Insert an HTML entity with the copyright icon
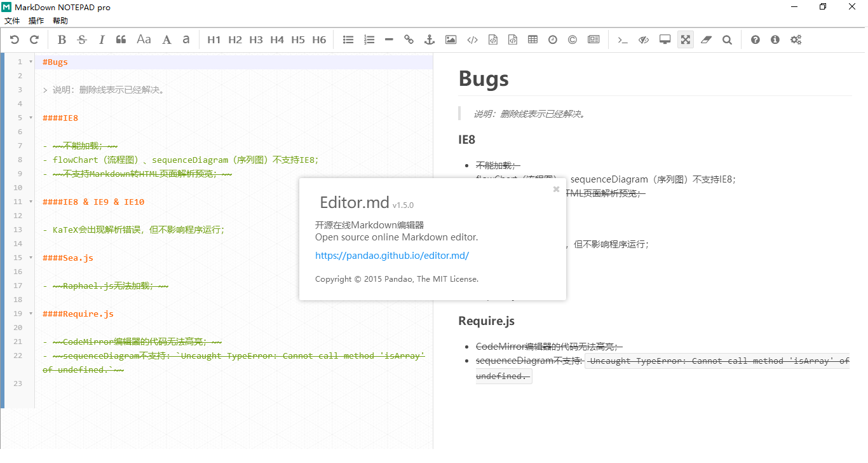Screen dimensions: 868x463 [x=573, y=39]
